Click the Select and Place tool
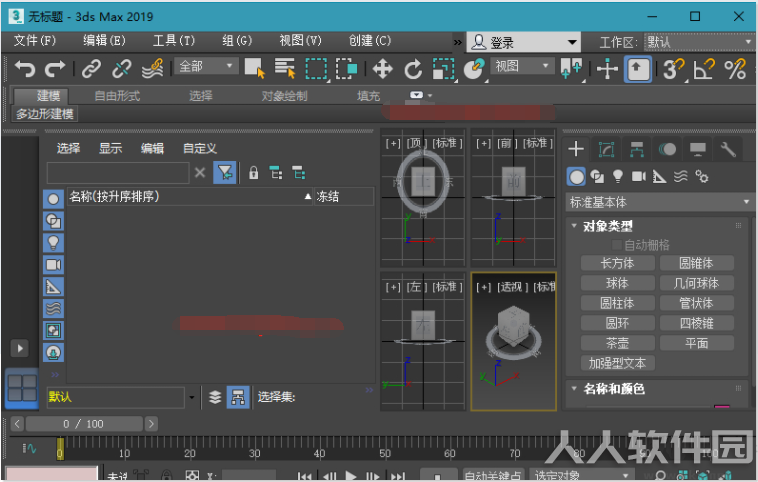Viewport: 758px width, 482px height. coord(474,69)
